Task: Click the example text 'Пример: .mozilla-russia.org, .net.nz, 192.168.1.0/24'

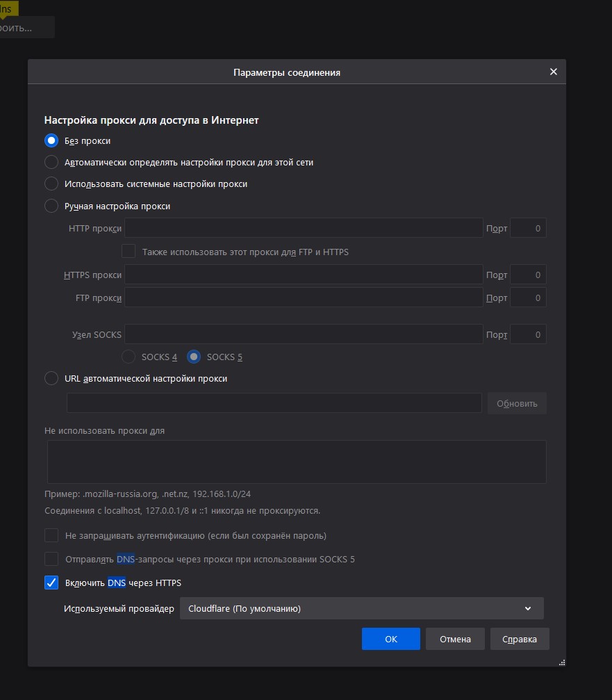Action: 148,494
